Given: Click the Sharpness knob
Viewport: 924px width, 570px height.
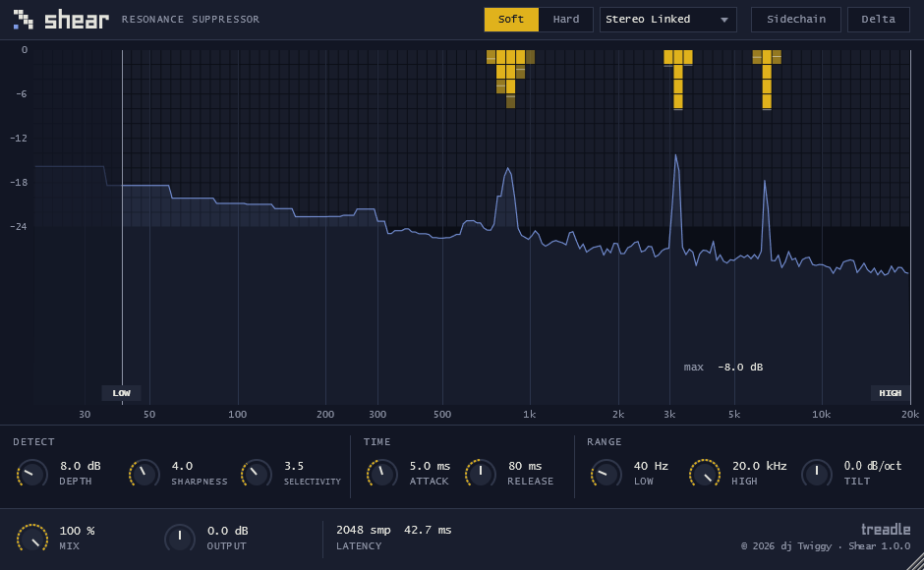Looking at the screenshot, I should [144, 474].
